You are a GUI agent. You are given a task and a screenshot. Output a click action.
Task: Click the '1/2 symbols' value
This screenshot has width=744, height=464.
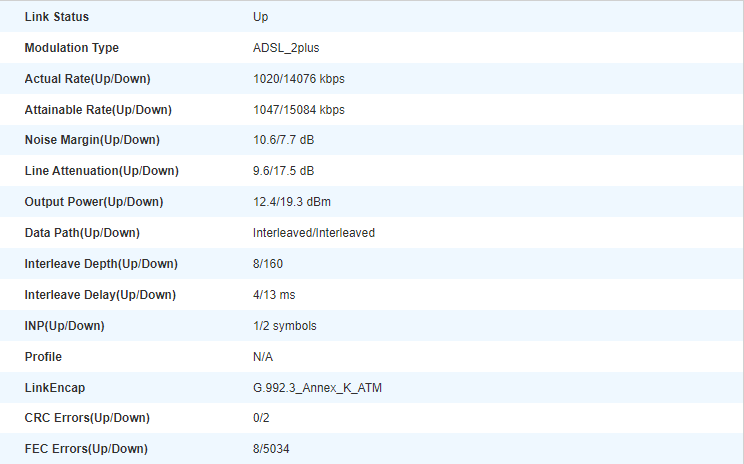pyautogui.click(x=285, y=326)
